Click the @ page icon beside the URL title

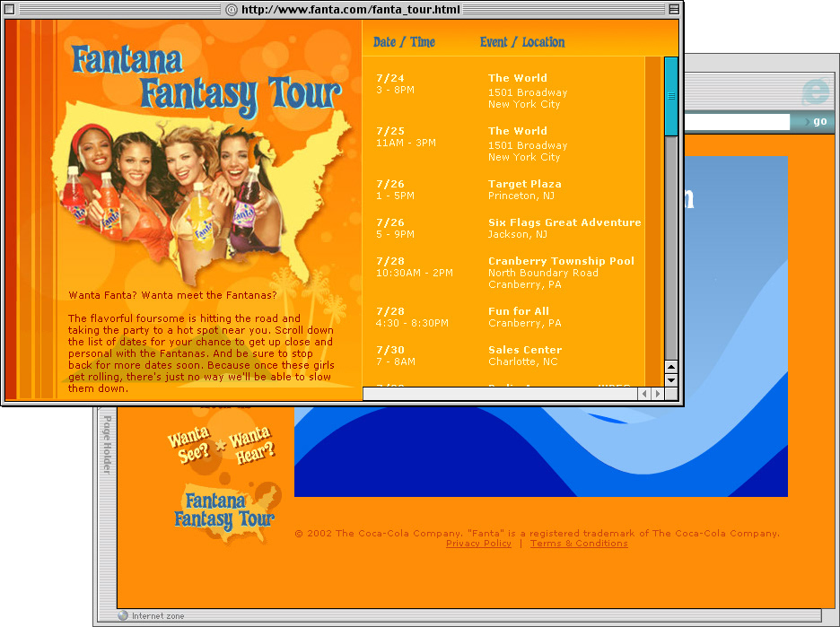coord(232,10)
